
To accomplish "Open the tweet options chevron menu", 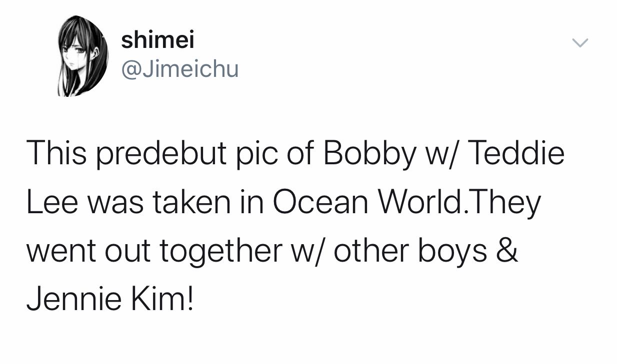I will pyautogui.click(x=580, y=43).
